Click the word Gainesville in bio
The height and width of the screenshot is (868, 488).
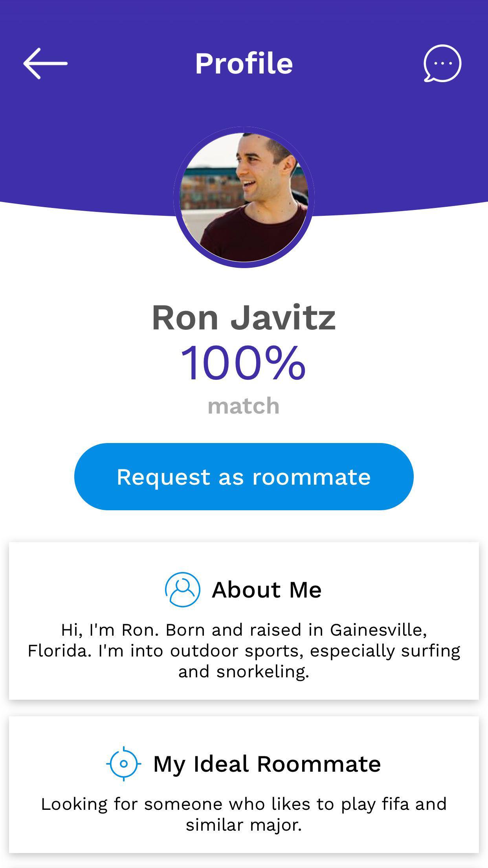coord(378,630)
